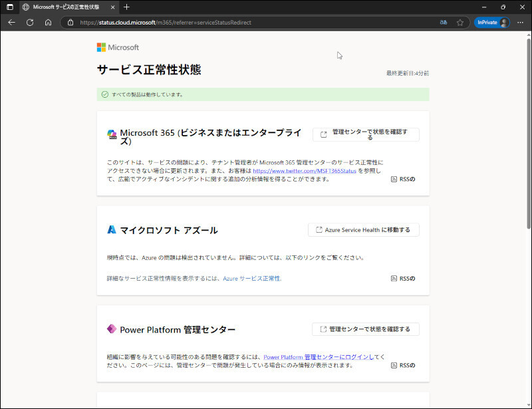Open a new tab with plus button

[126, 7]
